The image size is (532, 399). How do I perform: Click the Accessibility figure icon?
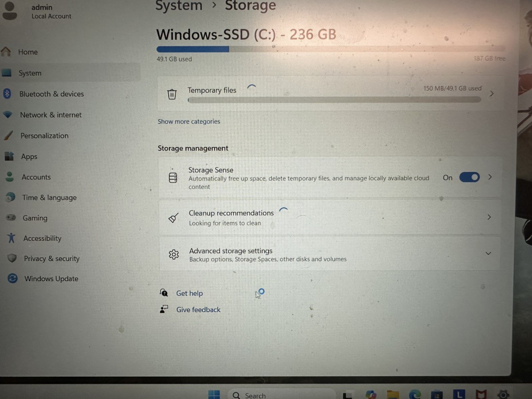12,238
